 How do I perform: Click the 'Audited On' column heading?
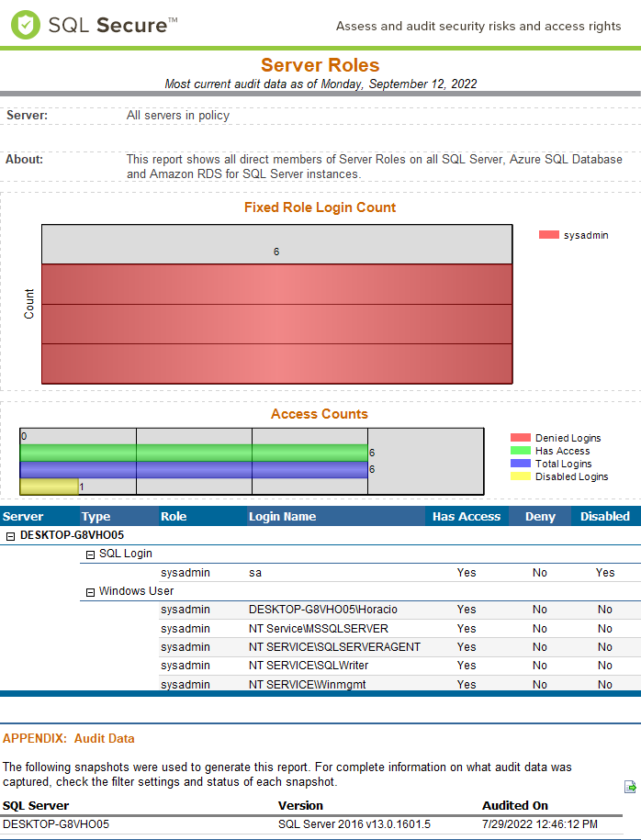(515, 806)
